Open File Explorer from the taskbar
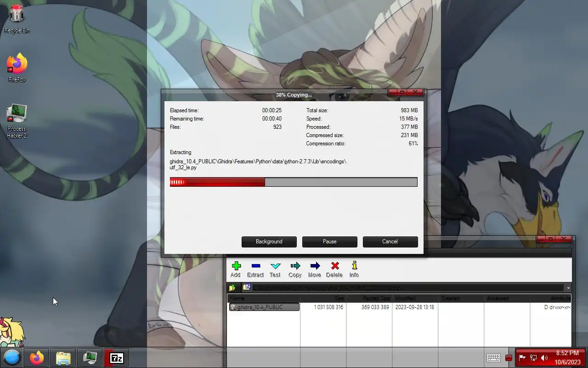The height and width of the screenshot is (368, 588). [63, 357]
